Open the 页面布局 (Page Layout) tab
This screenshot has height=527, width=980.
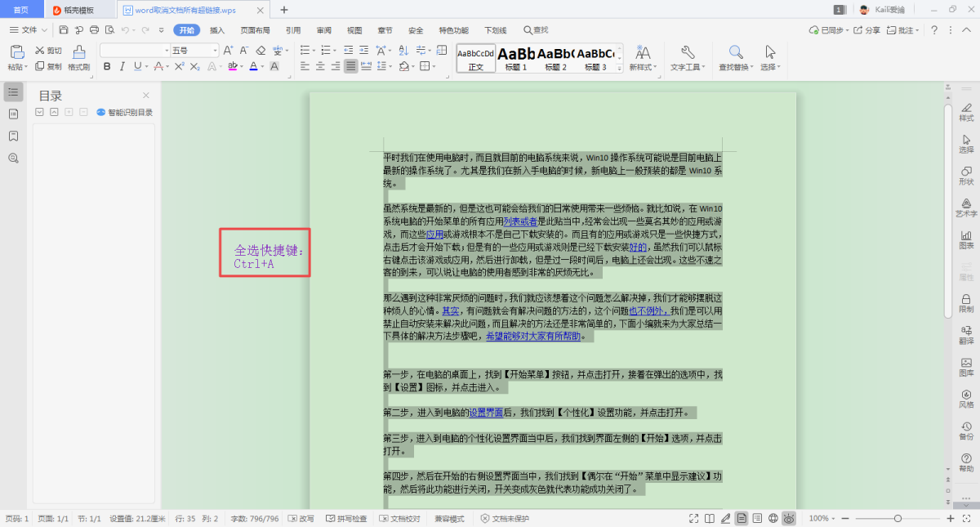(x=255, y=30)
